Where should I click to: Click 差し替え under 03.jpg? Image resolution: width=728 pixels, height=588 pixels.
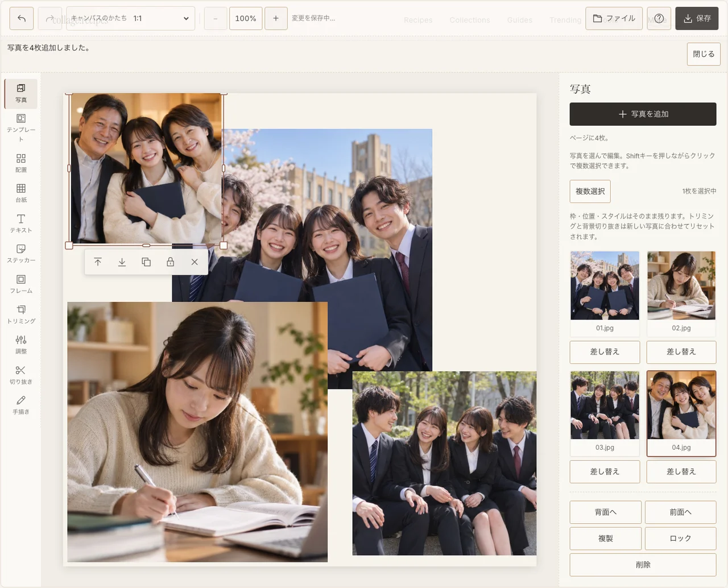tap(605, 472)
